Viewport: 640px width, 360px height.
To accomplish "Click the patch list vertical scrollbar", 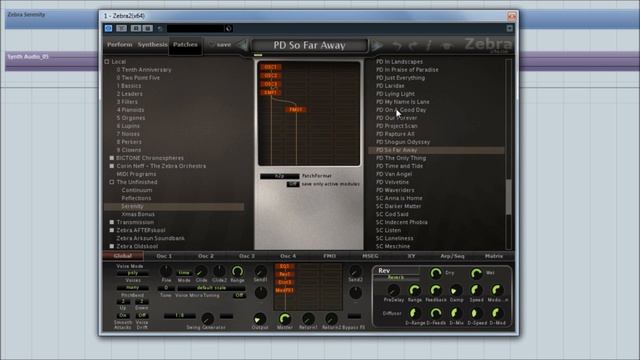I will (x=509, y=196).
